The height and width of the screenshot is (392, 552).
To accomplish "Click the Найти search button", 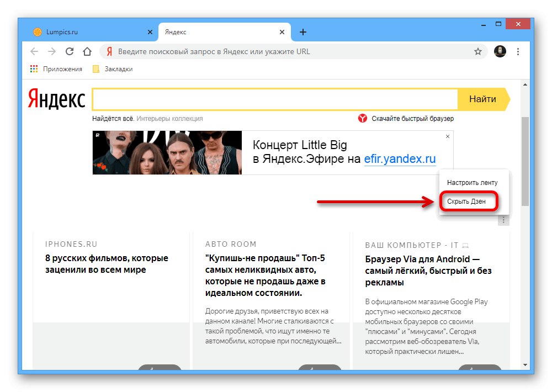I will pyautogui.click(x=484, y=99).
